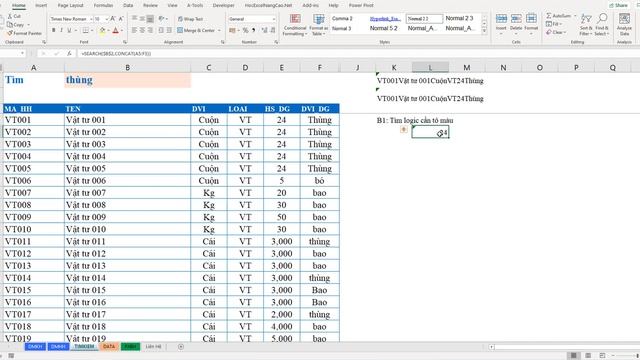Expand the cell Styles gallery

point(484,32)
